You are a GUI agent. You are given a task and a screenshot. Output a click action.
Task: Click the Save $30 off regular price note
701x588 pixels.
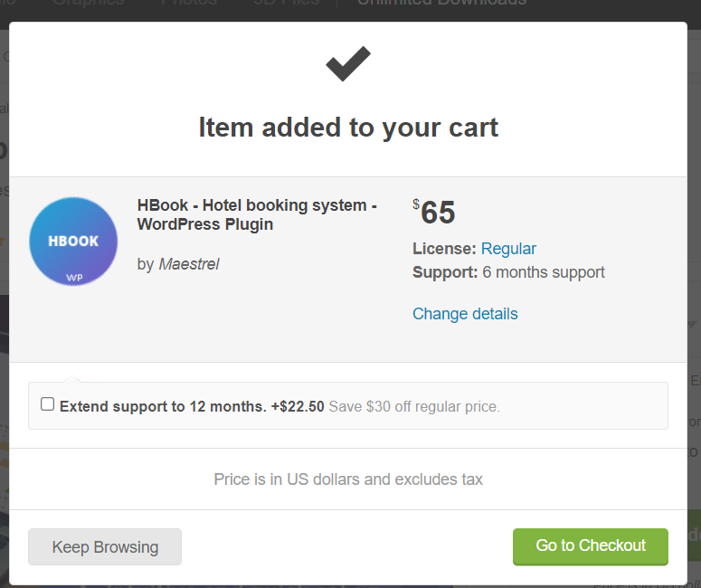pos(414,407)
